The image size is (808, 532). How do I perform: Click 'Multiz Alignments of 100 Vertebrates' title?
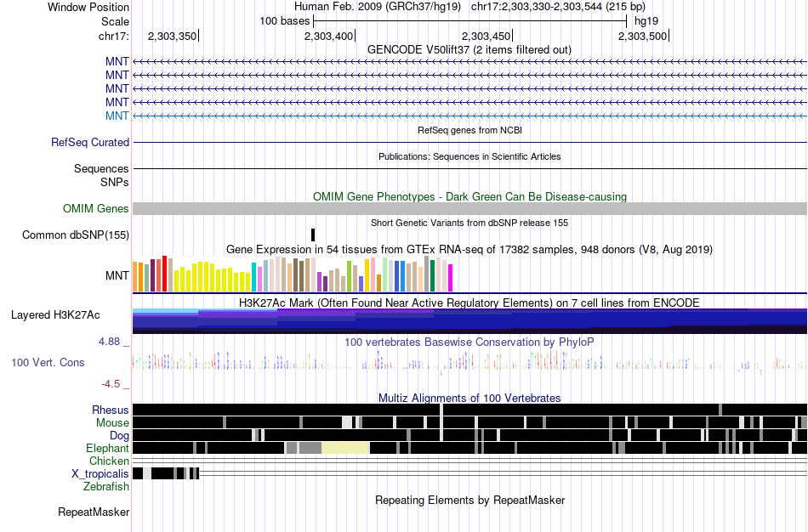coord(469,398)
